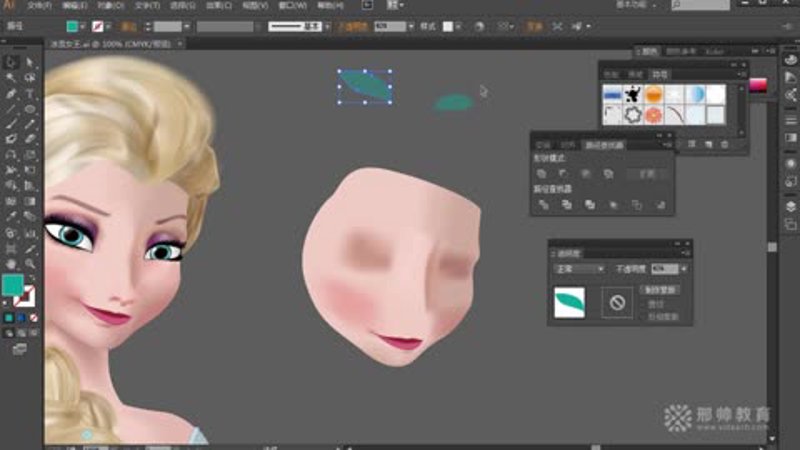Select the Paintbrush tool
800x450 pixels.
click(11, 123)
